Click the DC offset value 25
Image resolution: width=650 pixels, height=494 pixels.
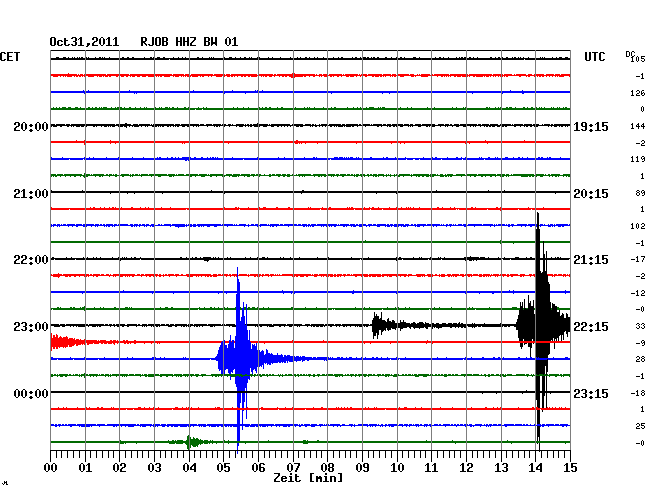pyautogui.click(x=640, y=426)
